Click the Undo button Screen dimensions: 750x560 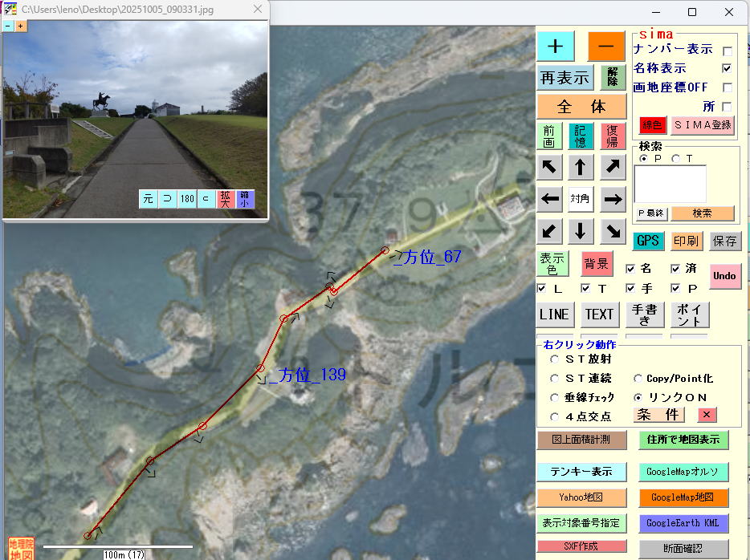click(724, 276)
